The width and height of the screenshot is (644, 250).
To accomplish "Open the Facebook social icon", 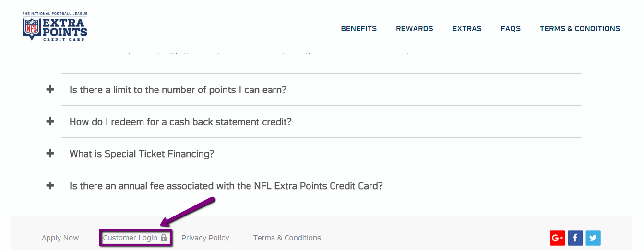I will [575, 238].
